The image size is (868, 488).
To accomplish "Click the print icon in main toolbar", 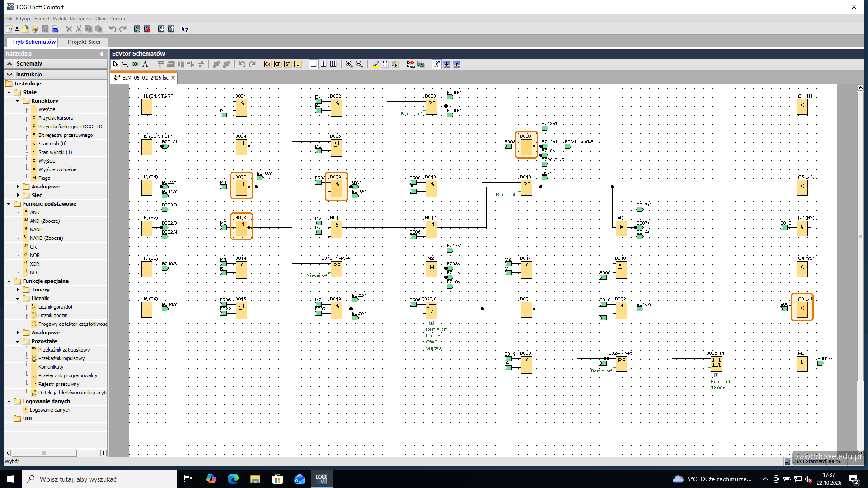I will click(55, 29).
